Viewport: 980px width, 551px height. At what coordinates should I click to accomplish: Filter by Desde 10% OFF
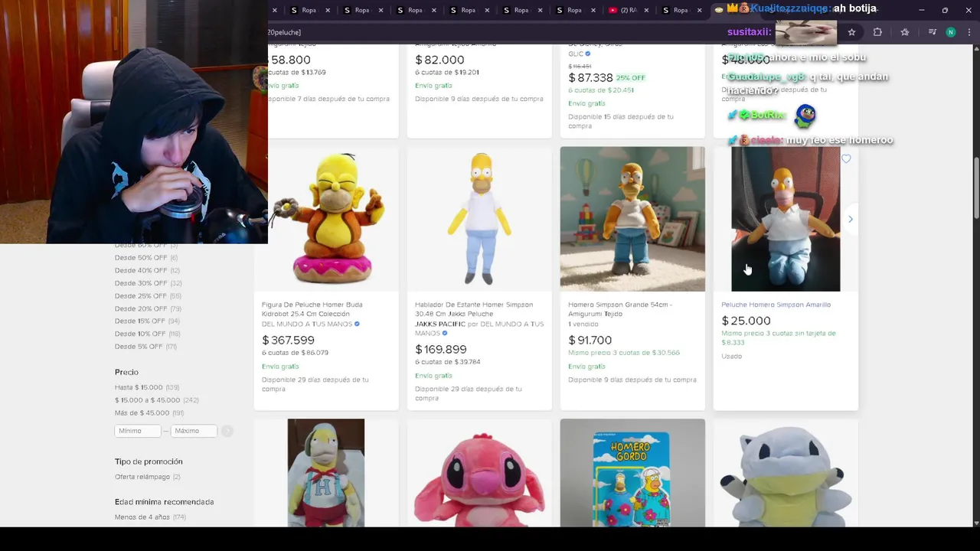pyautogui.click(x=147, y=334)
